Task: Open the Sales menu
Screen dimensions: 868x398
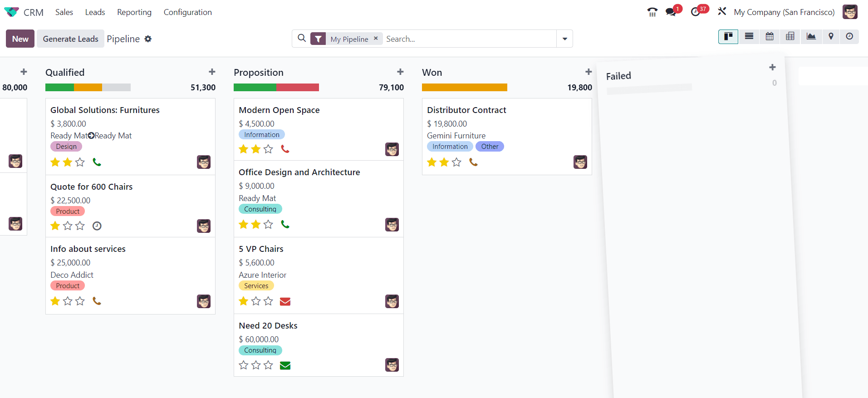Action: tap(64, 12)
